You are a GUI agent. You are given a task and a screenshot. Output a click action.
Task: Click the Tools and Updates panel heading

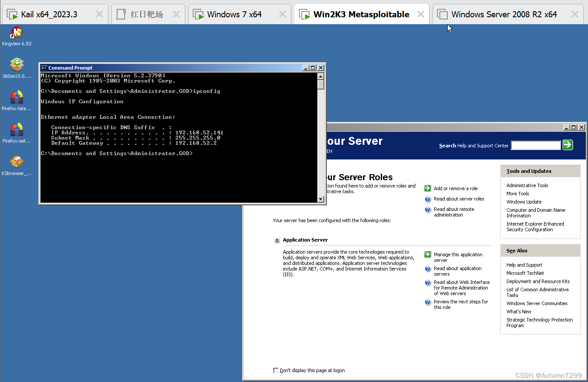529,171
